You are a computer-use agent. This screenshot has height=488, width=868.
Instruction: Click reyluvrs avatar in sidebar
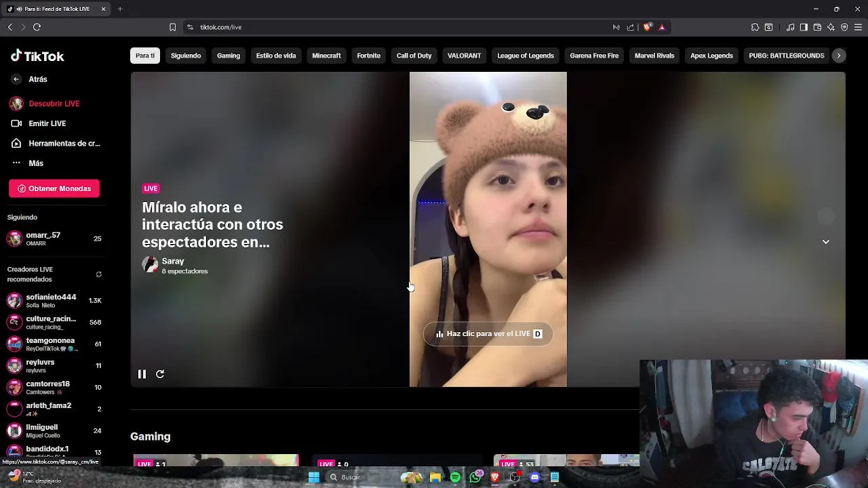coord(14,365)
